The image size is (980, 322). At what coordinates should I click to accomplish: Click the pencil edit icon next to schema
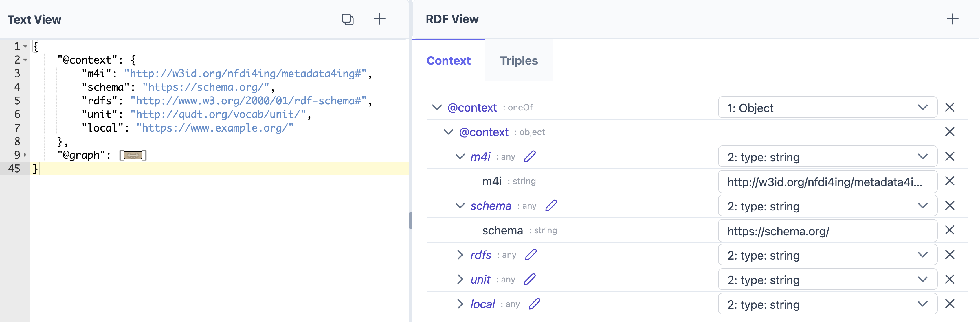551,206
